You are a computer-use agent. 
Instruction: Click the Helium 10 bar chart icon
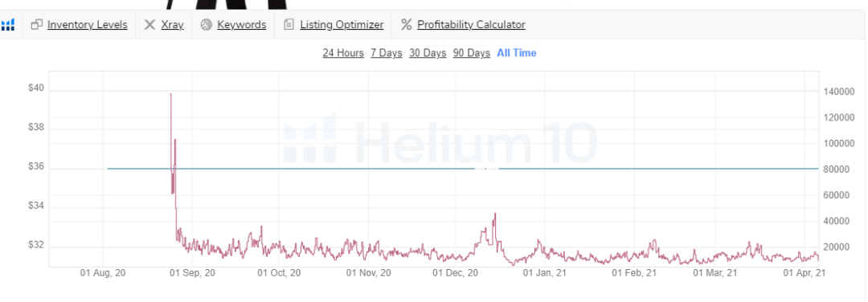click(x=7, y=25)
